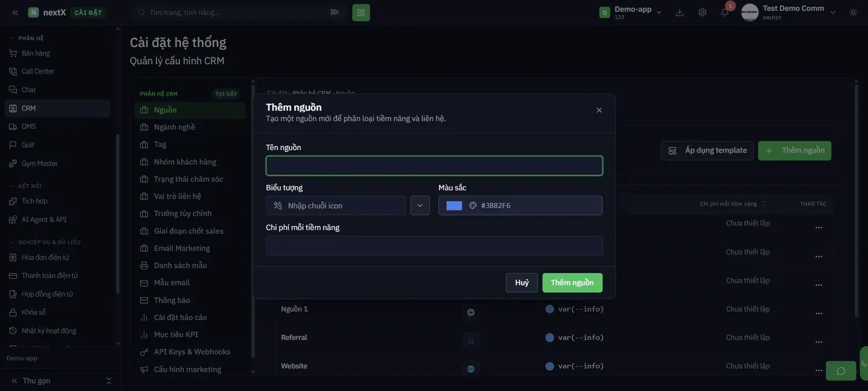The height and width of the screenshot is (391, 868).
Task: Open the green apps grid button
Action: 361,12
